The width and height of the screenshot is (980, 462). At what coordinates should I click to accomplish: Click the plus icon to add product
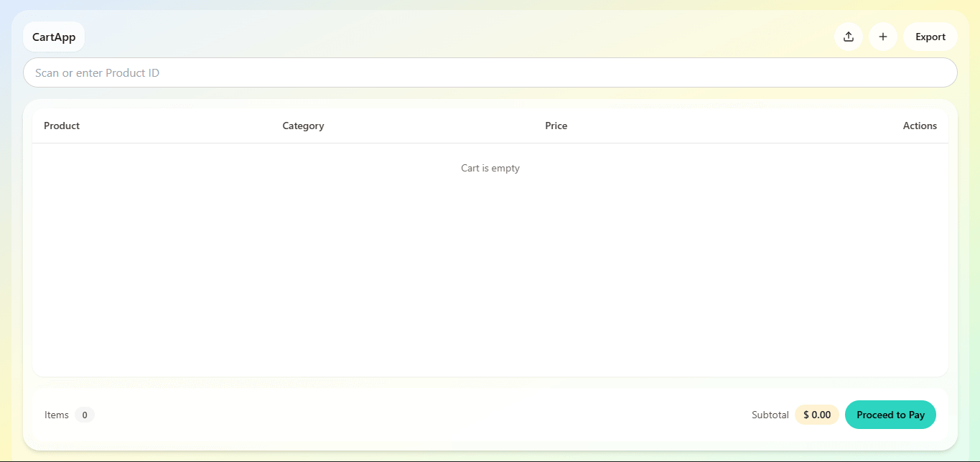(x=882, y=37)
